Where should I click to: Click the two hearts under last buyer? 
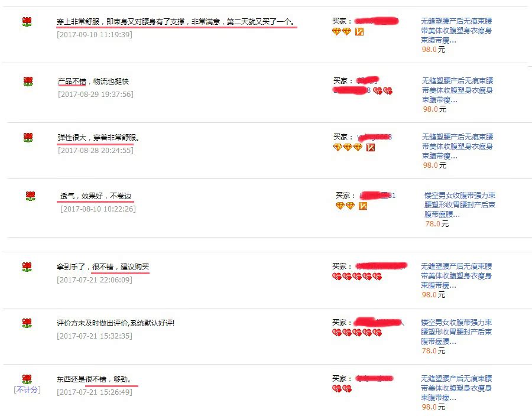click(x=342, y=389)
